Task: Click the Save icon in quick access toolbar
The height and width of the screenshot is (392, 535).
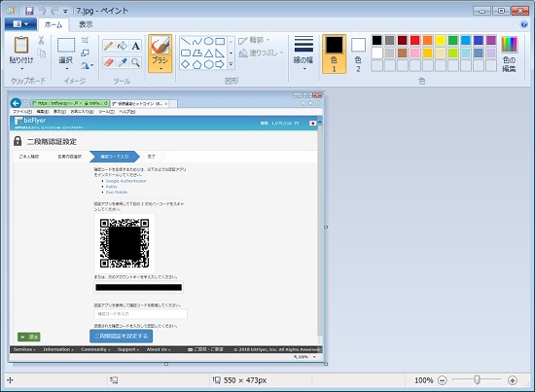Action: tap(29, 11)
